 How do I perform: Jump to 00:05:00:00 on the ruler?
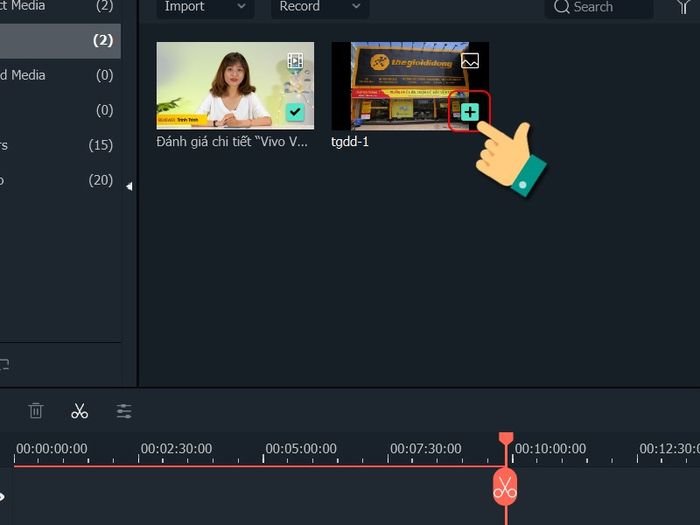click(x=301, y=449)
